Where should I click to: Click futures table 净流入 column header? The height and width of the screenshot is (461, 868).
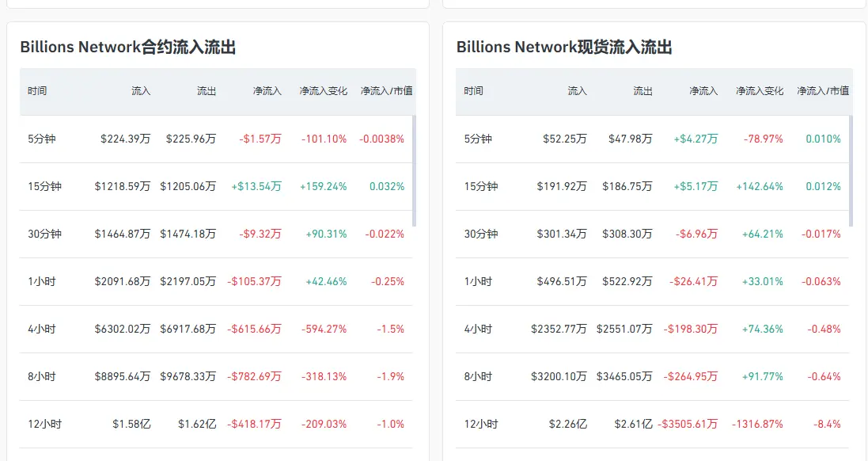[x=267, y=91]
